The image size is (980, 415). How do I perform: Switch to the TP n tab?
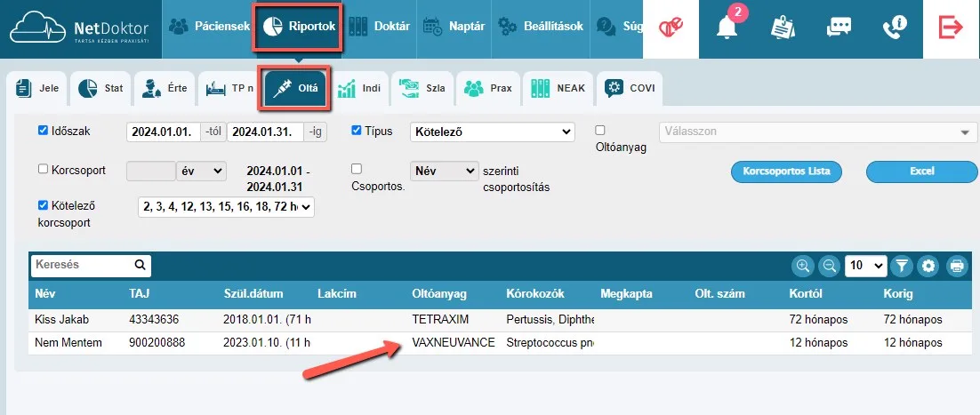[229, 88]
